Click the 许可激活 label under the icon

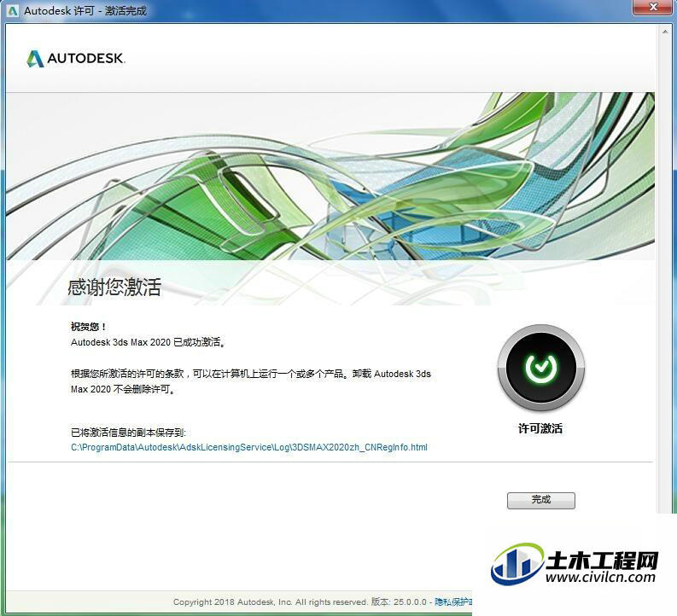[x=540, y=428]
